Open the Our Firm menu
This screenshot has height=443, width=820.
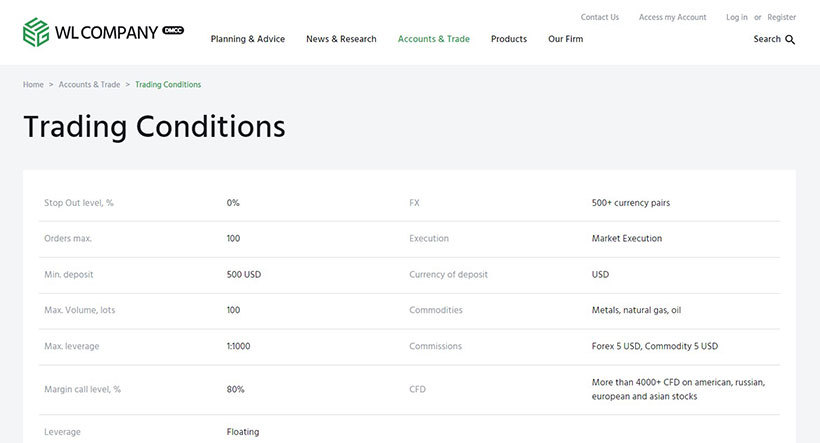coord(565,39)
